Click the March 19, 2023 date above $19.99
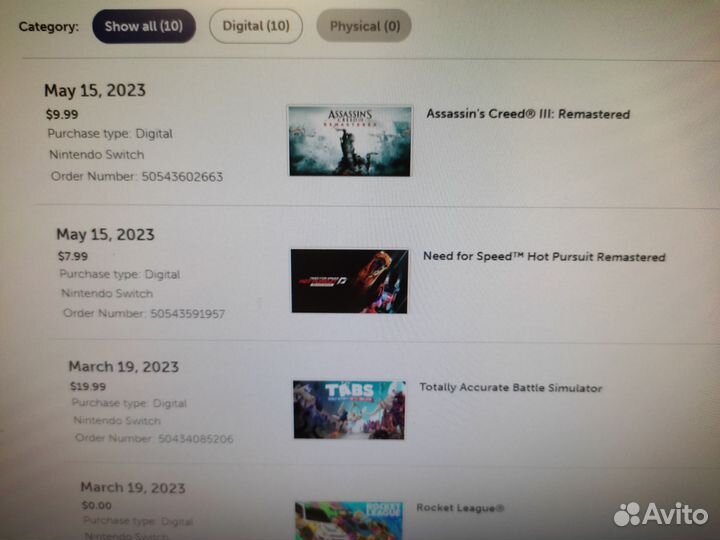 [123, 367]
